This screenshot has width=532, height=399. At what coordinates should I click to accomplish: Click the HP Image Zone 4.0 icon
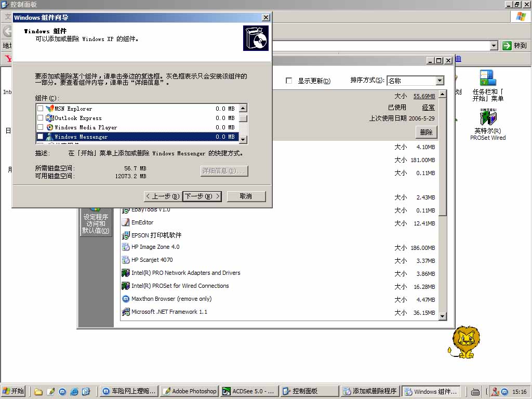coord(126,247)
